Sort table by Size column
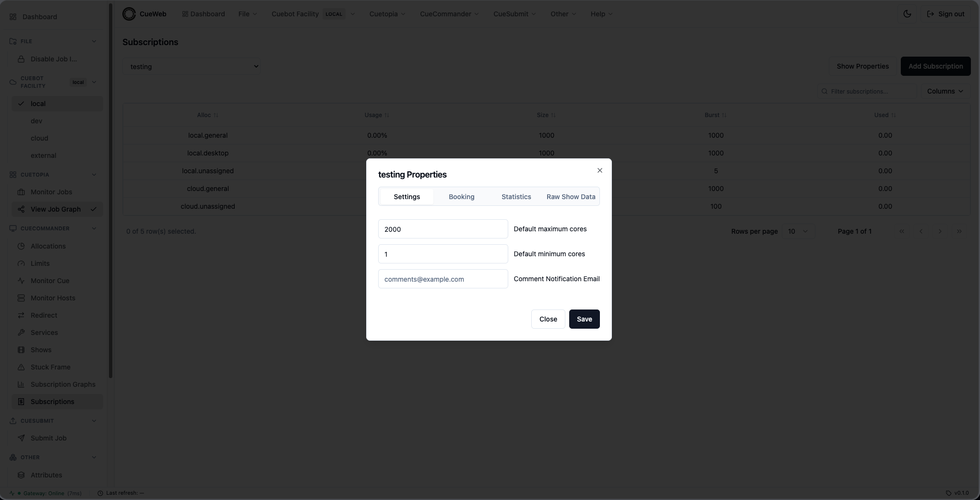Image resolution: width=980 pixels, height=500 pixels. point(546,115)
